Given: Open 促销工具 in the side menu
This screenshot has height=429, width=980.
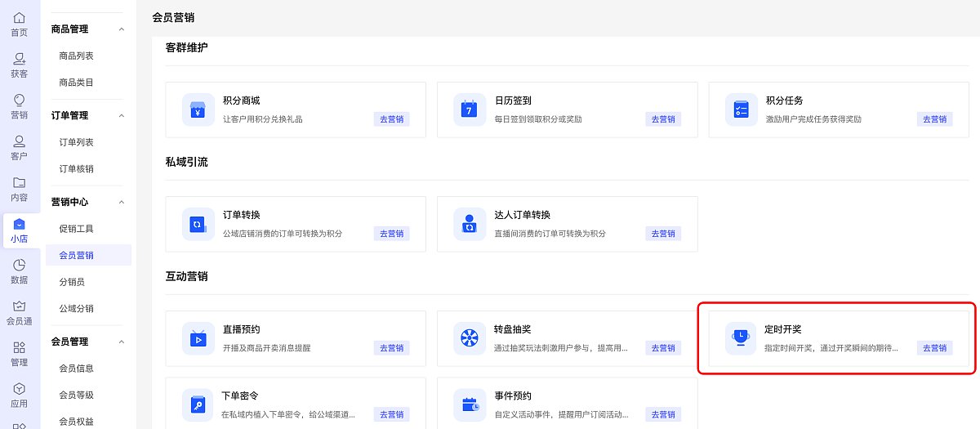Looking at the screenshot, I should [x=77, y=229].
